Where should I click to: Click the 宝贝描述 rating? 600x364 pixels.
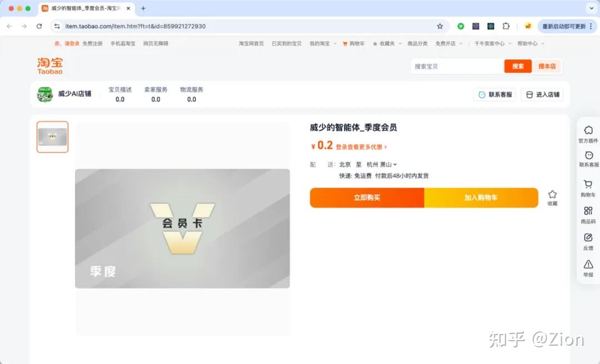120,94
